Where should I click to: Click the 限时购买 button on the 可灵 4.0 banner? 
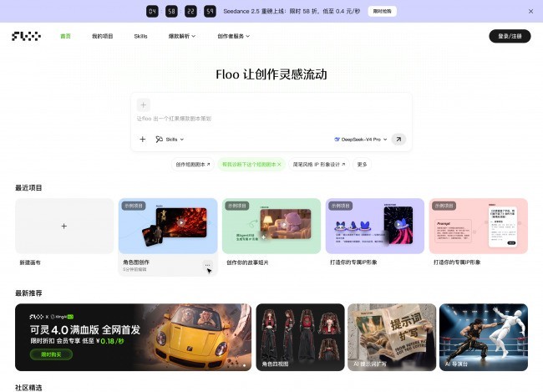(51, 354)
